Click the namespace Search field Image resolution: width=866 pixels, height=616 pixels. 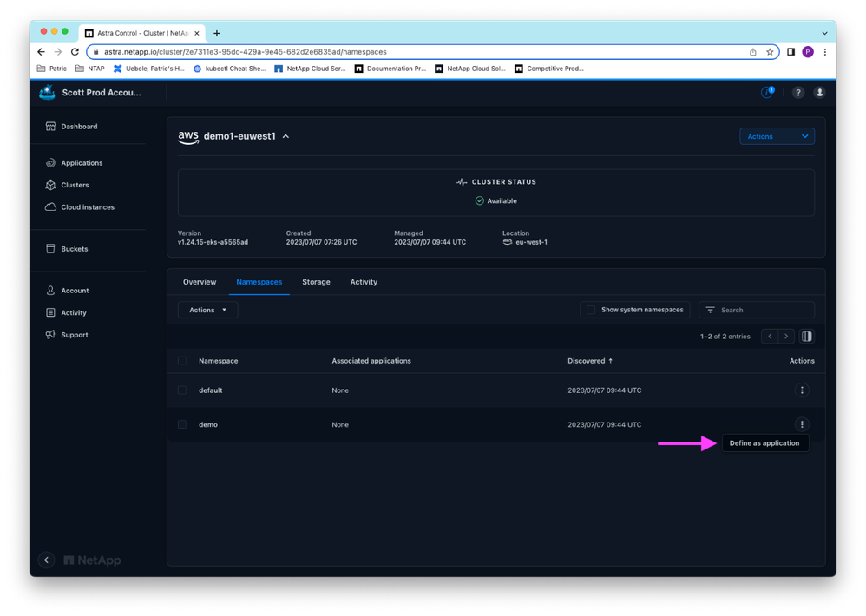coord(757,310)
